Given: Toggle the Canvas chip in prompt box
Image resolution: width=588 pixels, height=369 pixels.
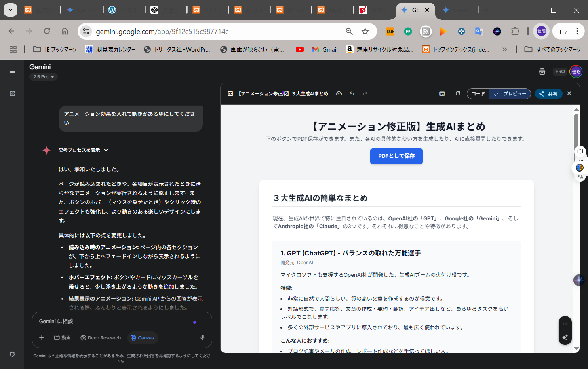Looking at the screenshot, I should [x=143, y=338].
